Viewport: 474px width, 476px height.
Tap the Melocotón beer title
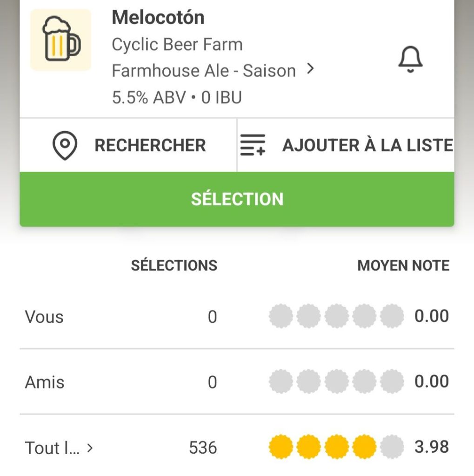click(158, 18)
